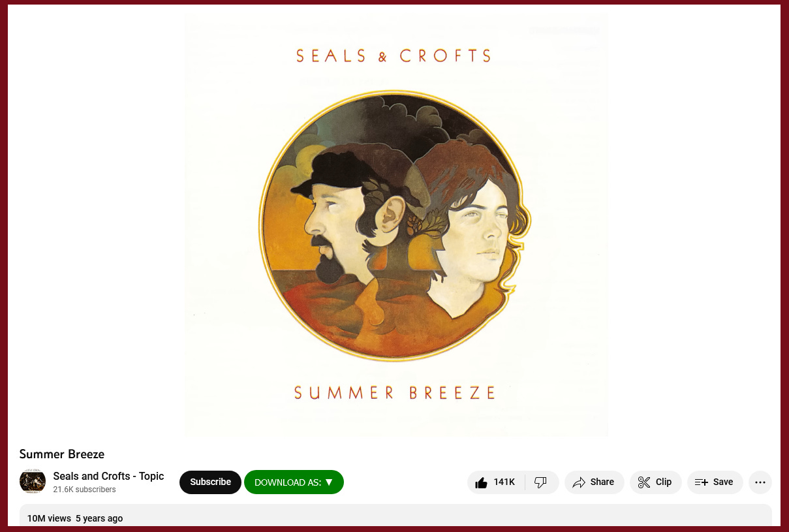Open the three-dot more actions menu
Image resolution: width=789 pixels, height=532 pixels.
(x=760, y=482)
